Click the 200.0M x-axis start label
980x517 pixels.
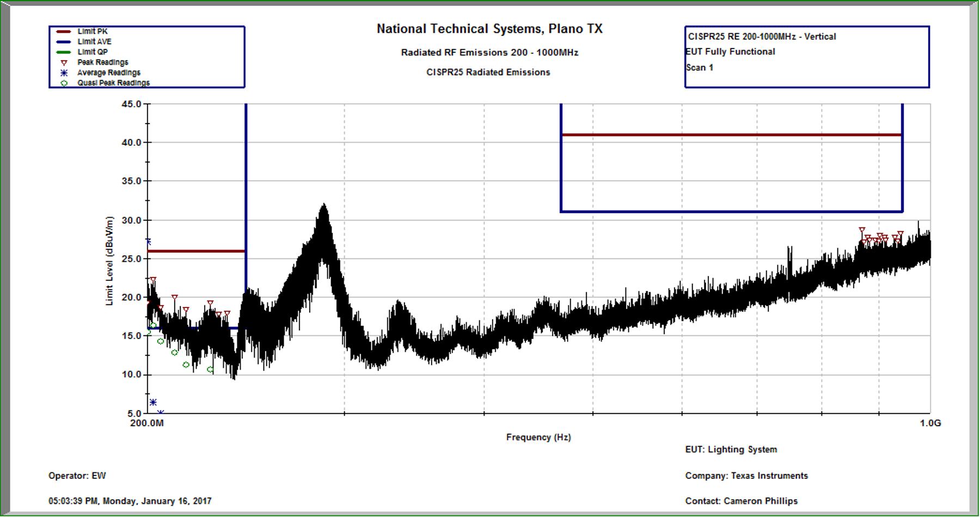[x=147, y=423]
